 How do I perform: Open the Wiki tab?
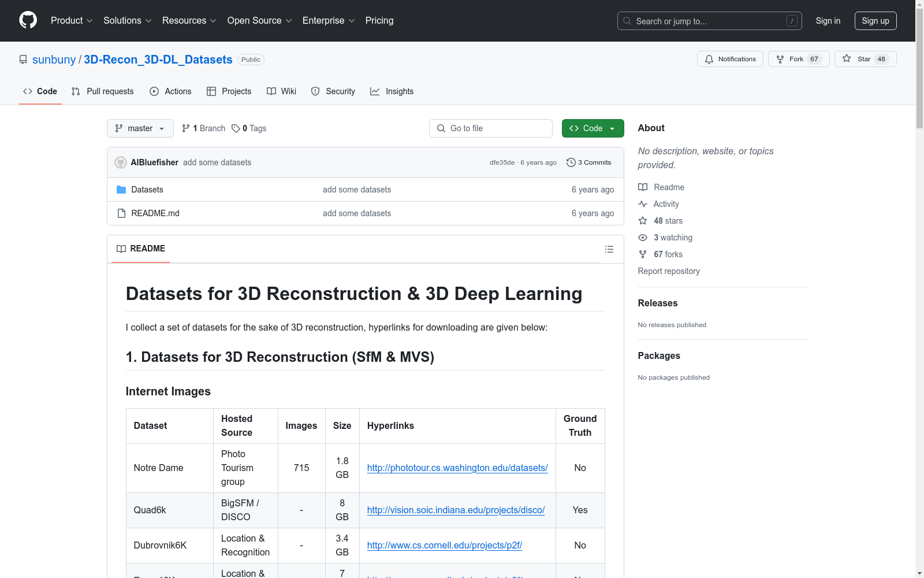coord(282,91)
